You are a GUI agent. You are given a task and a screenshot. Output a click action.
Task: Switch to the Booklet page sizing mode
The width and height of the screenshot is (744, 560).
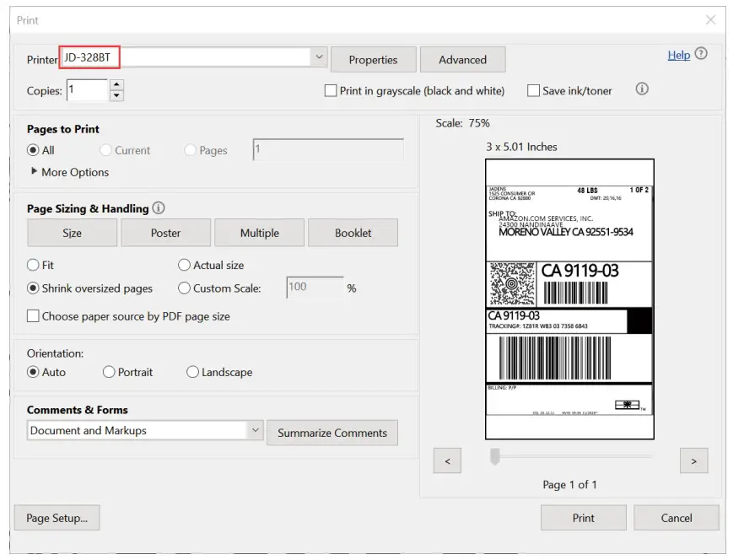[353, 233]
